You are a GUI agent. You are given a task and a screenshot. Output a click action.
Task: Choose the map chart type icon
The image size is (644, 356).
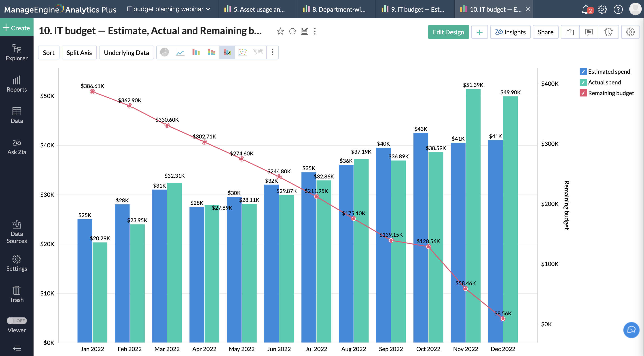click(x=258, y=52)
